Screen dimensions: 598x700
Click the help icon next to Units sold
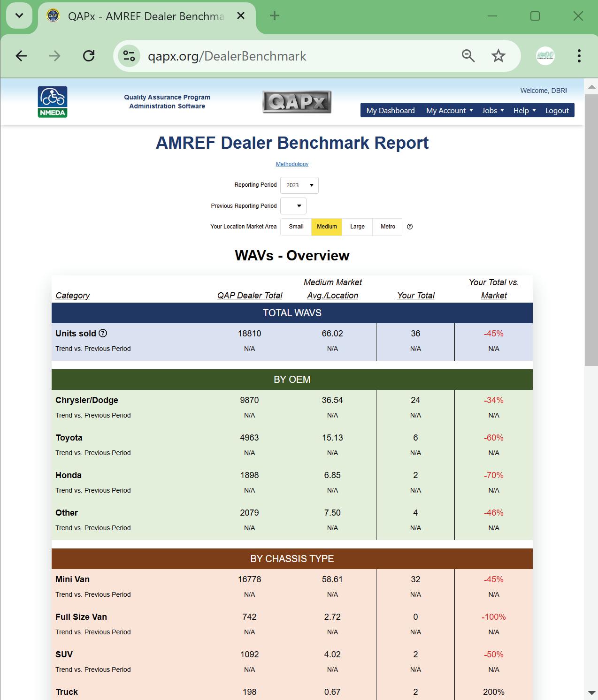pyautogui.click(x=103, y=333)
